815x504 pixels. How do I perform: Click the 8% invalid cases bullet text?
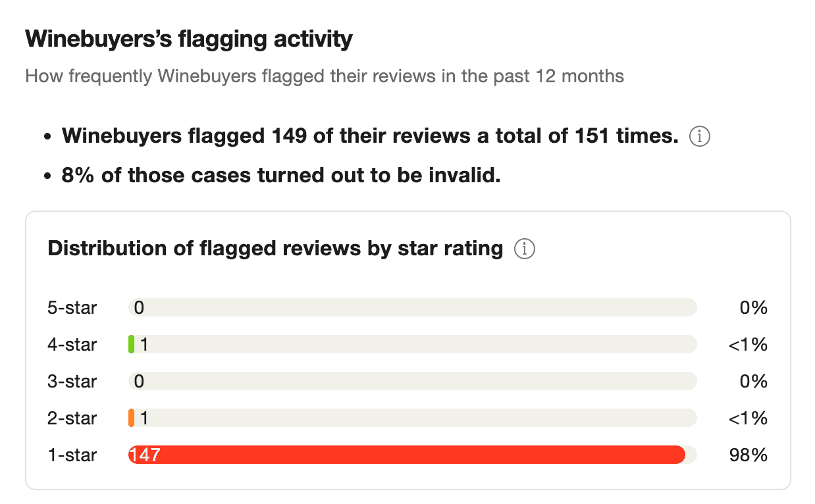coord(280,175)
